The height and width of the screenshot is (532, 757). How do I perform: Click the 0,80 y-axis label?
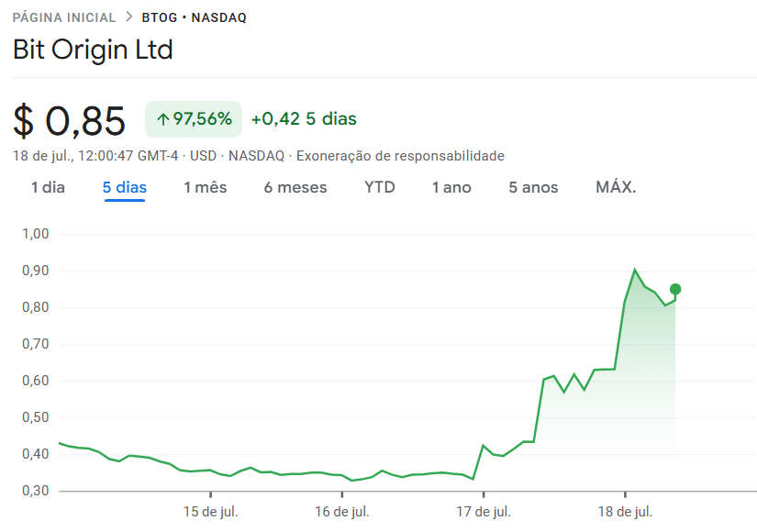(x=36, y=307)
